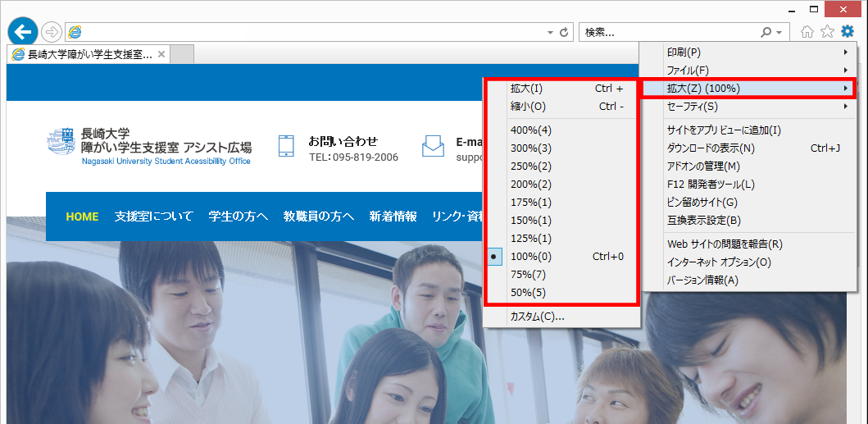Set zoom to 150%(1)
Image resolution: width=868 pixels, height=424 pixels.
click(x=561, y=220)
